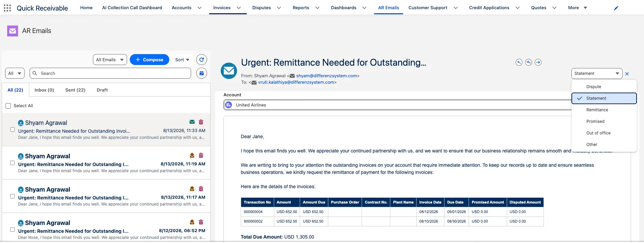Click open-envelope icon on 06:52 PM email
This screenshot has height=243, width=644.
192,222
